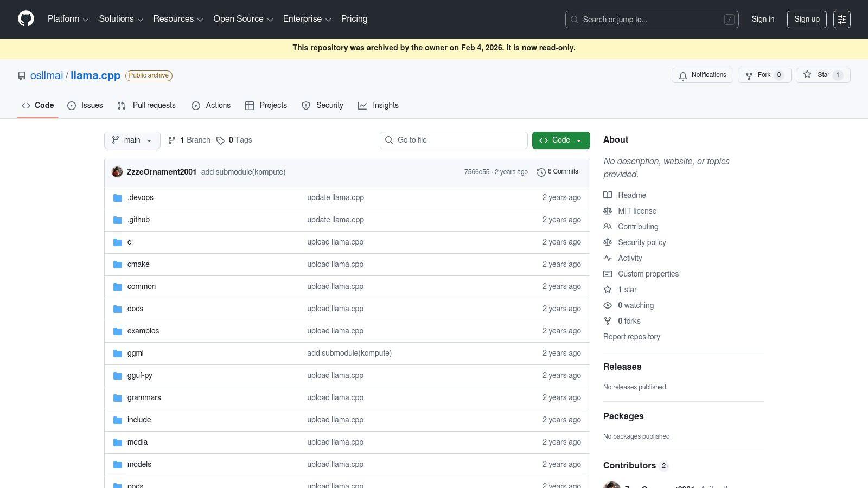868x488 pixels.
Task: Expand the Open Source menu
Action: [x=243, y=19]
